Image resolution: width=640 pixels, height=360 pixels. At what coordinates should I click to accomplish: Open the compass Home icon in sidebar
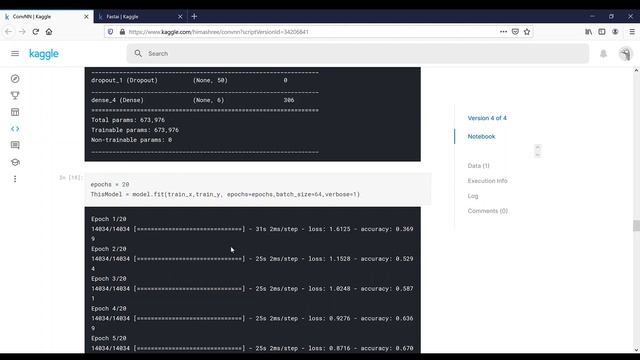coord(15,79)
